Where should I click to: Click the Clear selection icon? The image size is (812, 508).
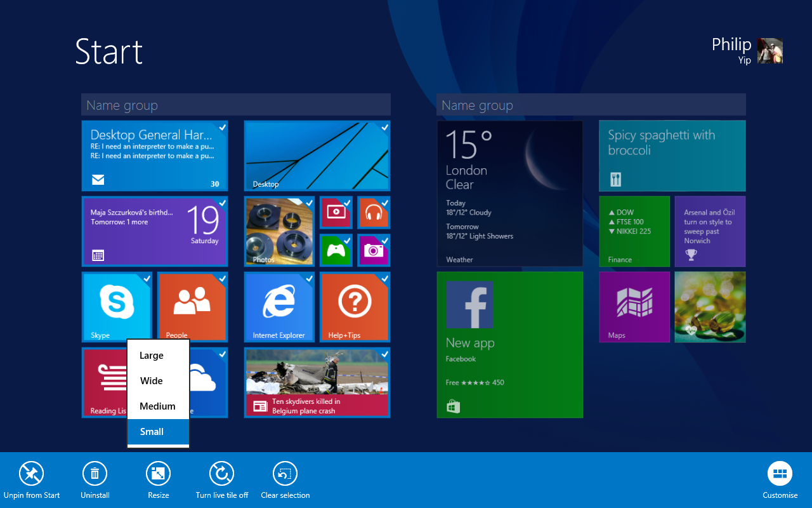click(x=285, y=473)
